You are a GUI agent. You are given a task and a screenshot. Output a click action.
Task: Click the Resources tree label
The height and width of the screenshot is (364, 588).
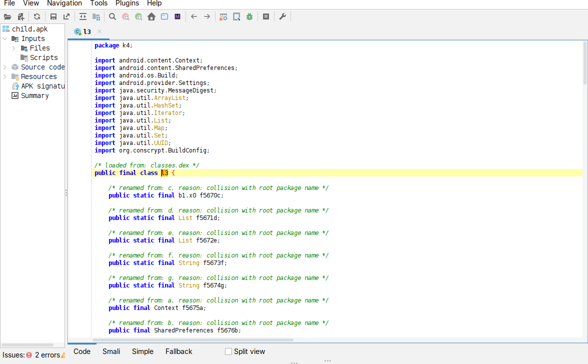tap(38, 76)
